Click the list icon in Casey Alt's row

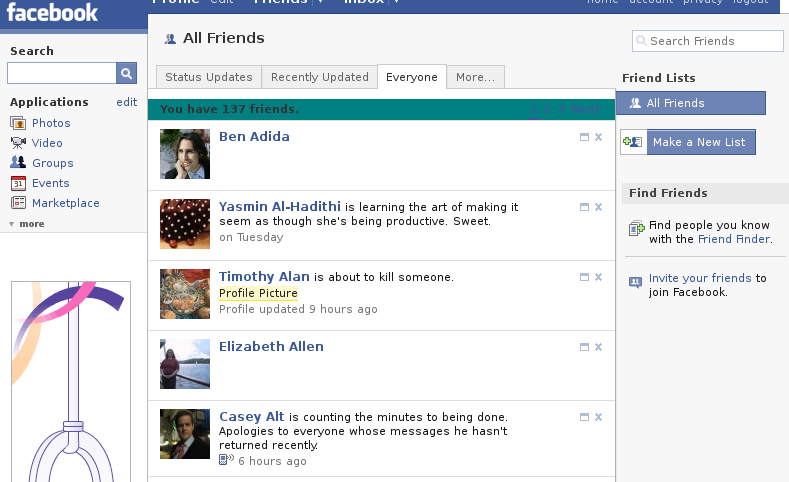point(584,417)
